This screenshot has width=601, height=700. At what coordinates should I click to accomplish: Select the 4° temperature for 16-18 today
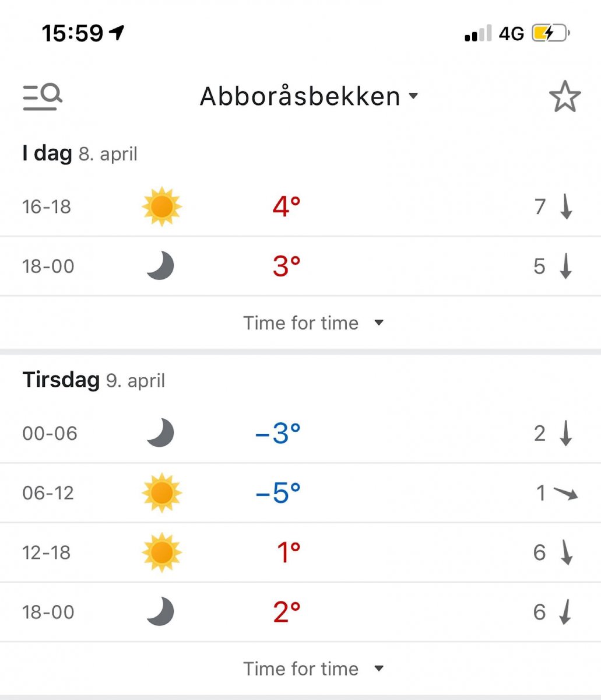pyautogui.click(x=286, y=206)
